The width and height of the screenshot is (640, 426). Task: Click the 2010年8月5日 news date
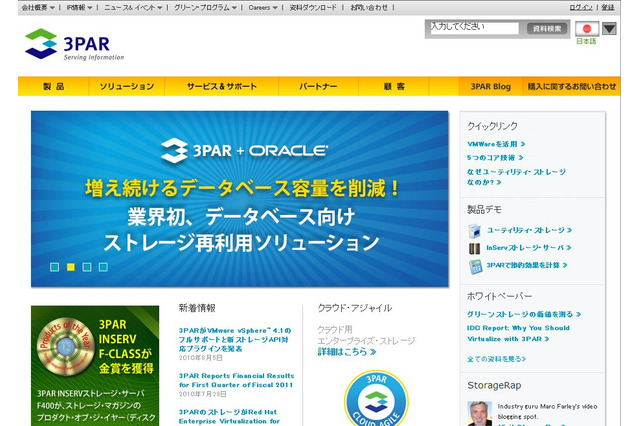[x=200, y=358]
